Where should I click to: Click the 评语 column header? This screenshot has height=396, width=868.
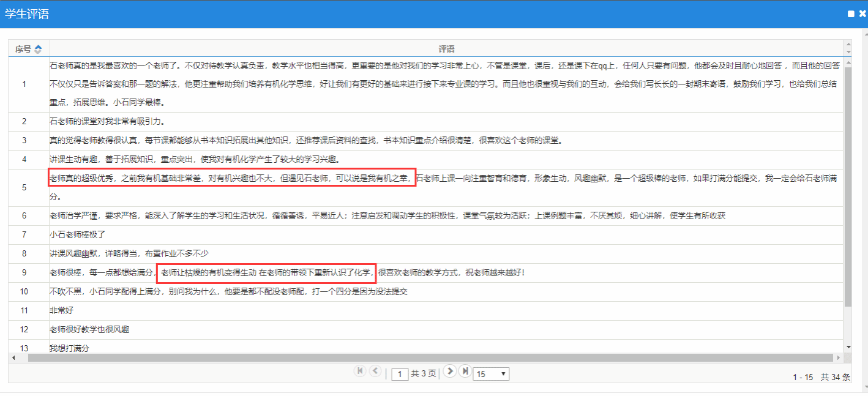pyautogui.click(x=446, y=49)
